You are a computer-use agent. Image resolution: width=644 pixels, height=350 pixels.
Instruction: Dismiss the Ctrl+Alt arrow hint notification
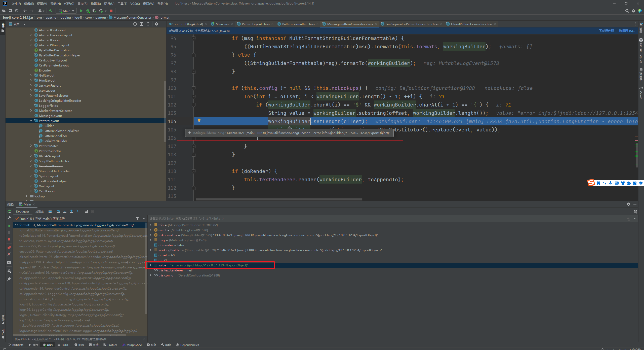(144, 339)
